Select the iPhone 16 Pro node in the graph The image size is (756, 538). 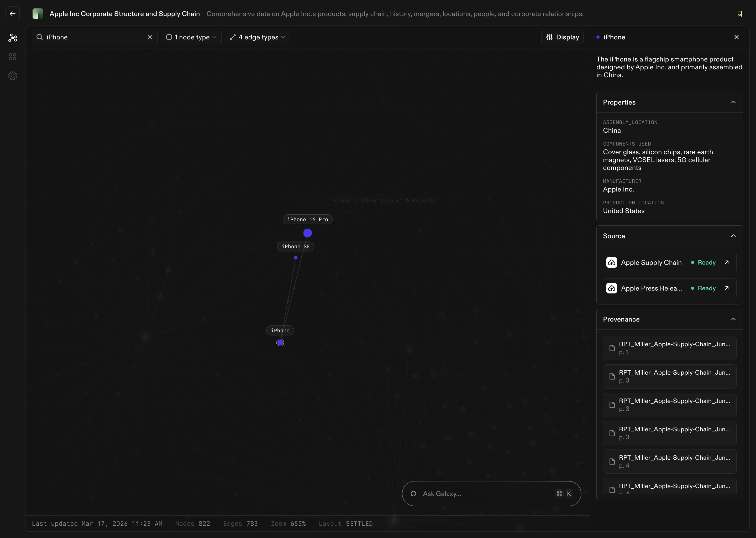click(x=307, y=233)
